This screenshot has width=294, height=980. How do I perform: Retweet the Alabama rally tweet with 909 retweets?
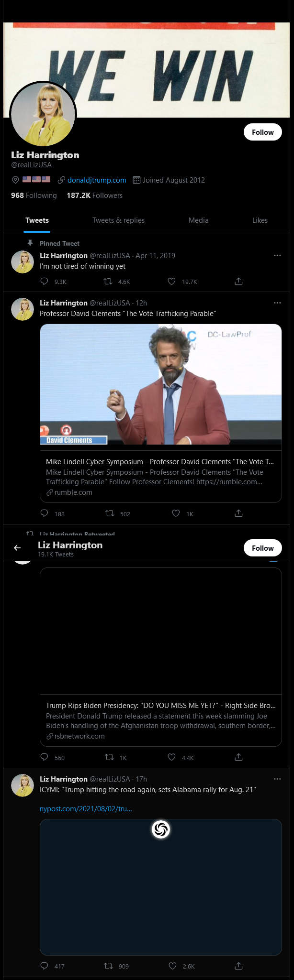(x=109, y=966)
